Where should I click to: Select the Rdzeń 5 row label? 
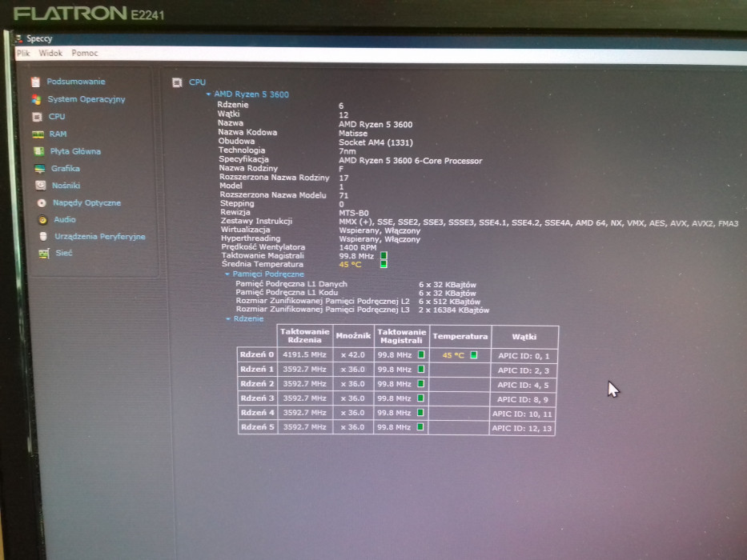tap(258, 426)
